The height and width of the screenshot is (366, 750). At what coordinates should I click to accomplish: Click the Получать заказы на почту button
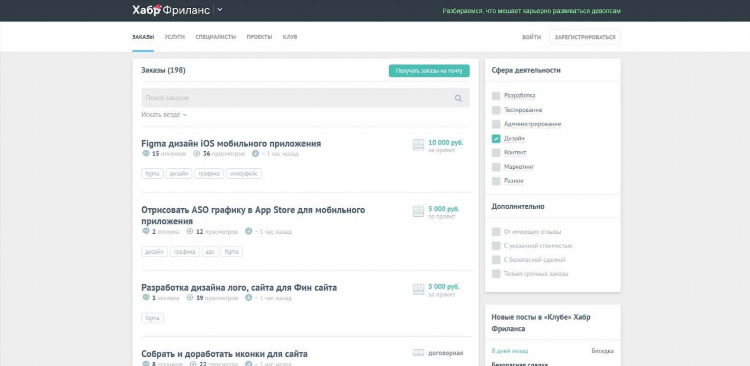(429, 71)
